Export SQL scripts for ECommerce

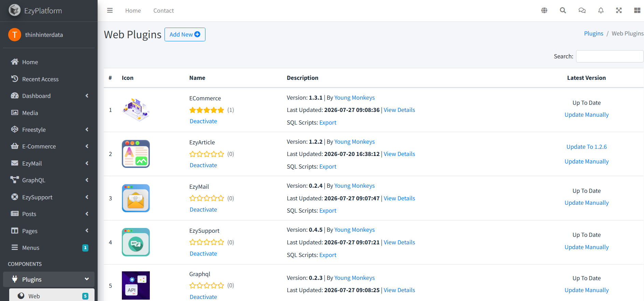click(x=328, y=123)
